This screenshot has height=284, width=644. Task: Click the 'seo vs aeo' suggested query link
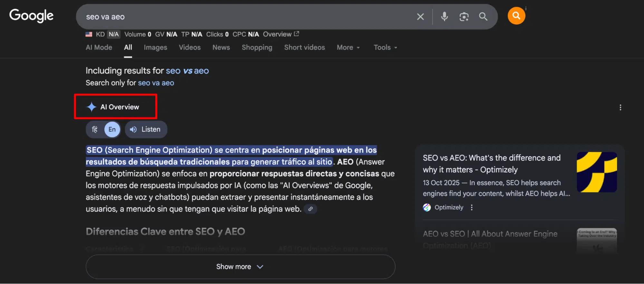(187, 71)
